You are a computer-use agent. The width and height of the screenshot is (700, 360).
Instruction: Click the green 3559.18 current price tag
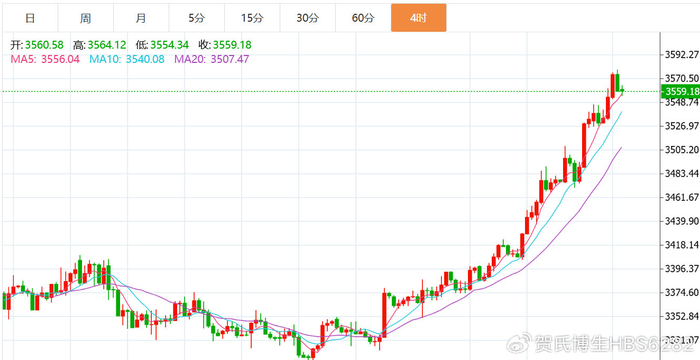pyautogui.click(x=681, y=92)
